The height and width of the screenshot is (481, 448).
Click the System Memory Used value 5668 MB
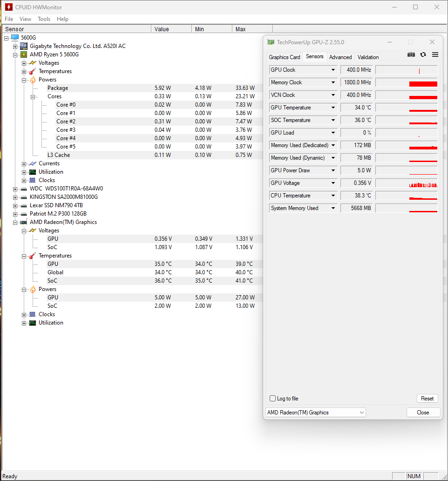coord(357,208)
